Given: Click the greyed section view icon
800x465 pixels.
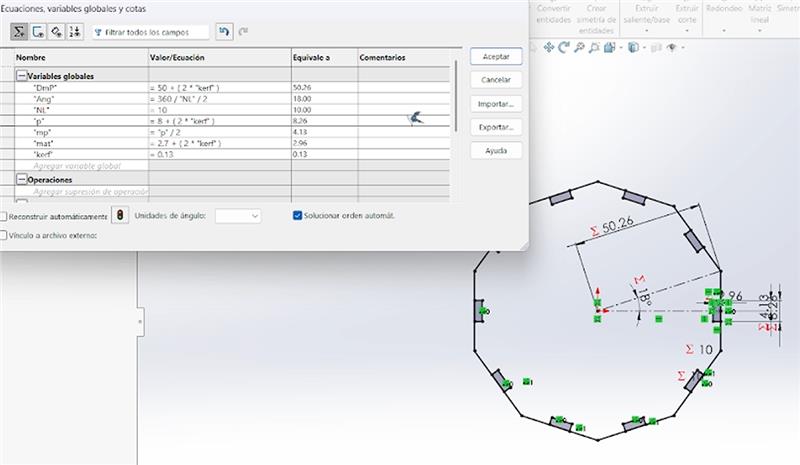Looking at the screenshot, I should coord(656,47).
